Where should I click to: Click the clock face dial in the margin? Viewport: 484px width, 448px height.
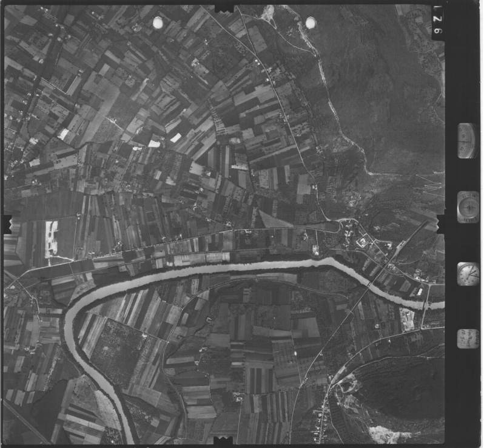[x=468, y=274]
